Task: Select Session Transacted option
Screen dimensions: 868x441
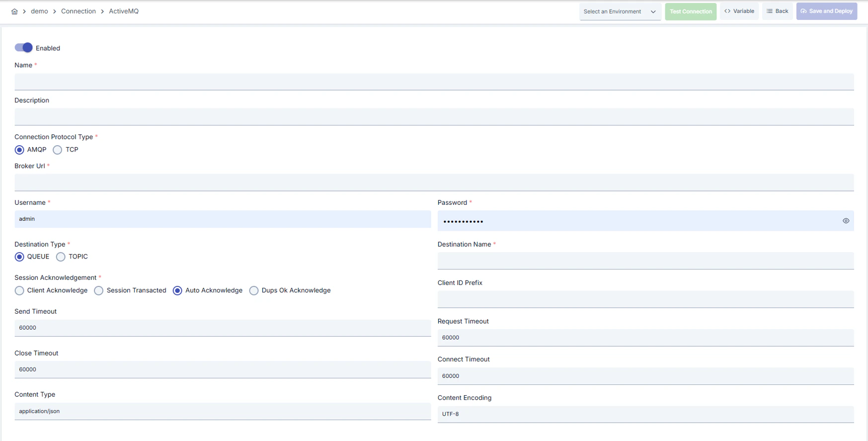Action: coord(99,291)
